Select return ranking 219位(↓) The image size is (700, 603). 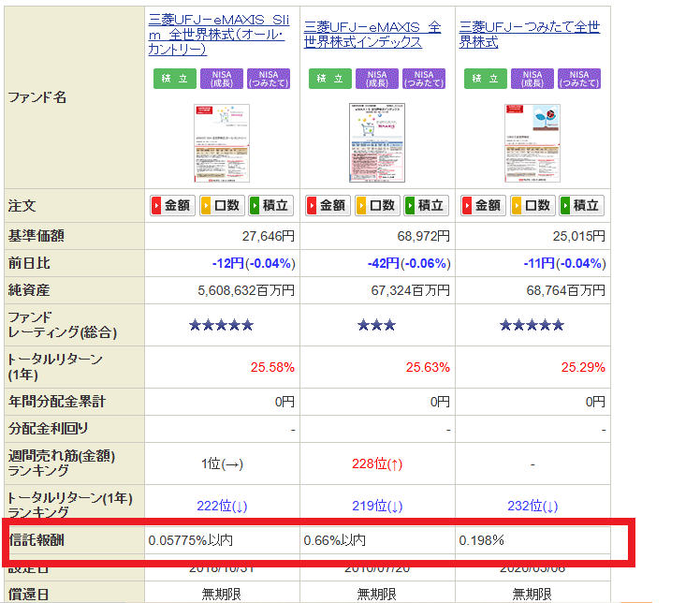pyautogui.click(x=377, y=506)
